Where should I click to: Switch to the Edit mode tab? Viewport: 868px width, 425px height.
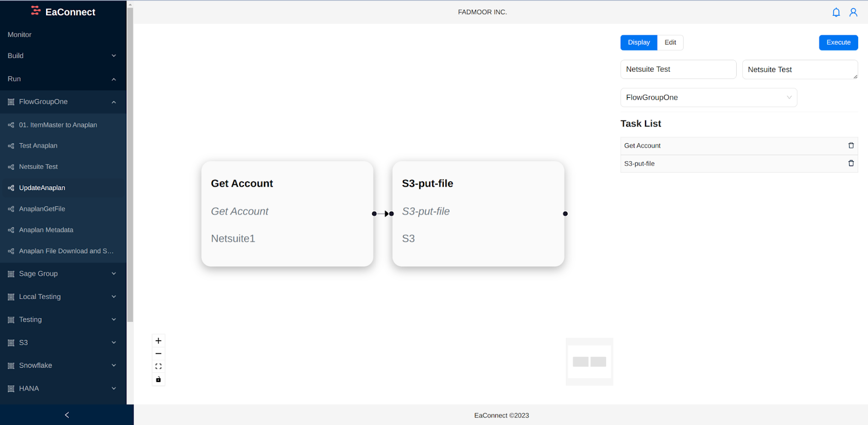click(x=670, y=42)
